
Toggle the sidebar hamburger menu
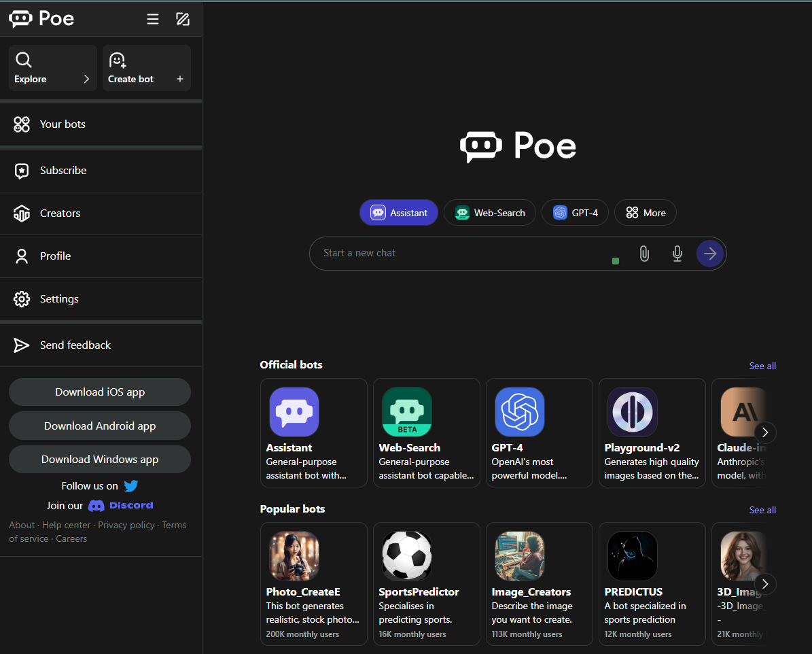pyautogui.click(x=153, y=19)
